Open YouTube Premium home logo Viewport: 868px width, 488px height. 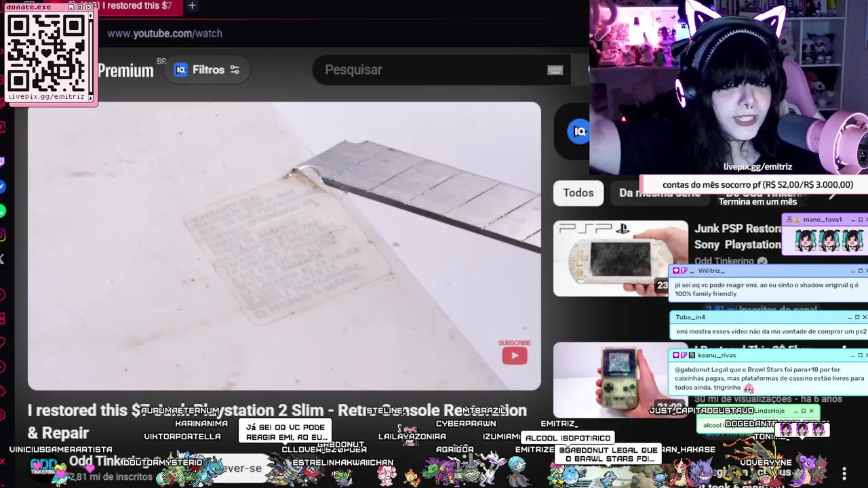click(125, 70)
